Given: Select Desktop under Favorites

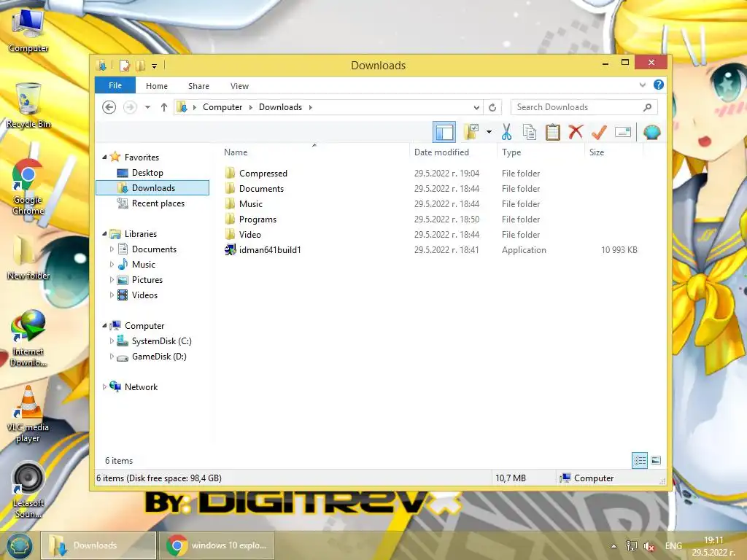Looking at the screenshot, I should tap(147, 173).
